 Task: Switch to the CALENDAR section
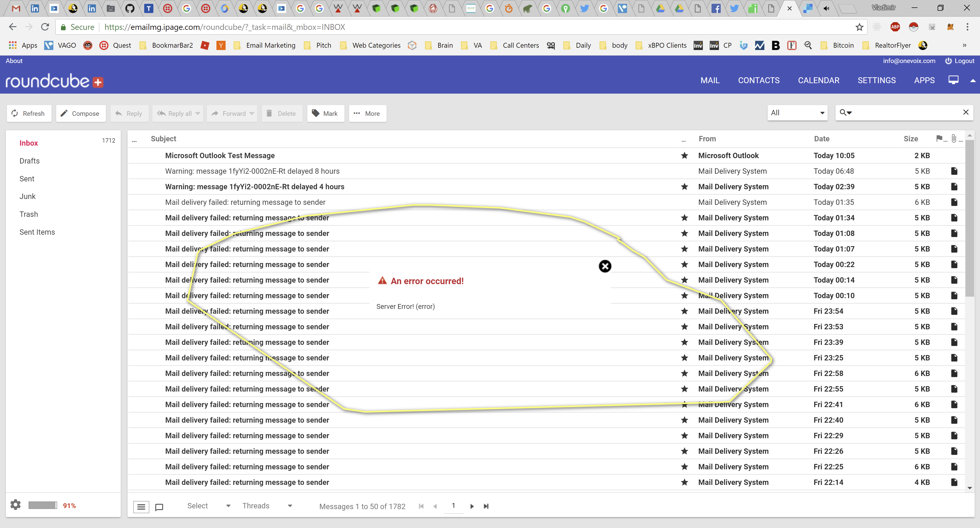(x=818, y=80)
